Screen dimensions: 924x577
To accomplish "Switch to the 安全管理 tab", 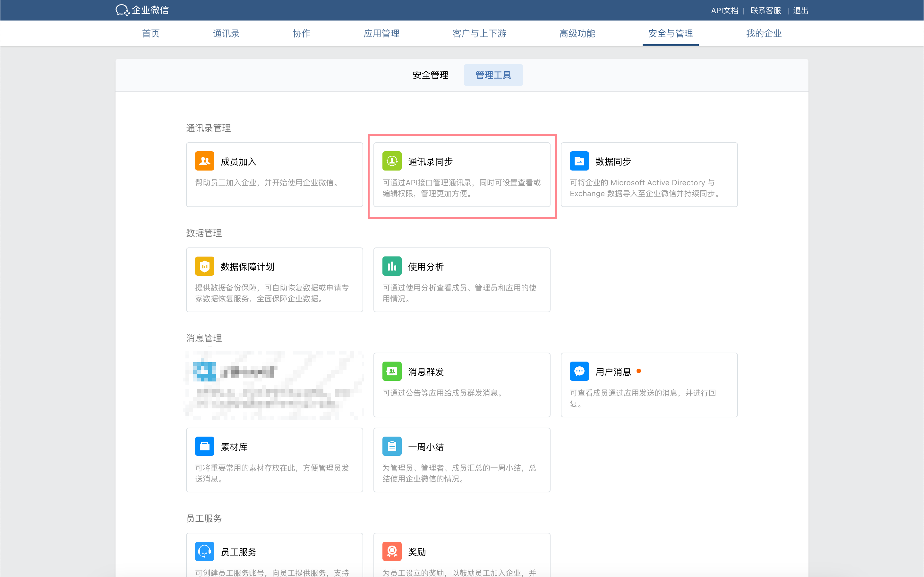I will (430, 75).
